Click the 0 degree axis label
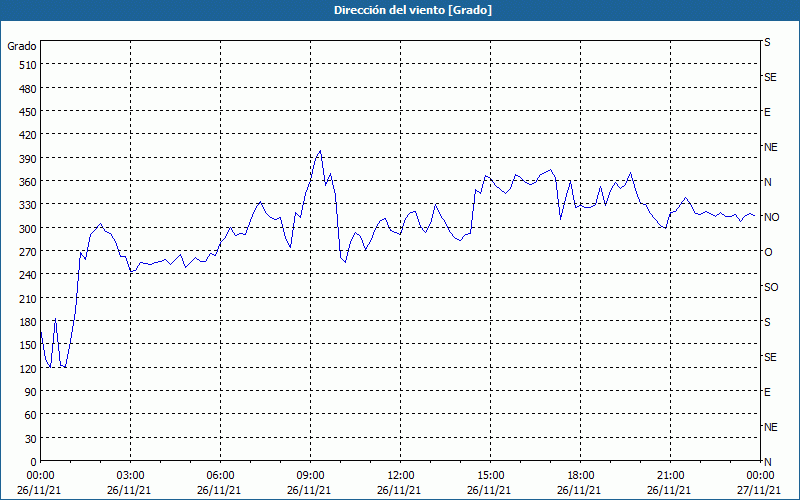The height and width of the screenshot is (500, 800). pos(34,462)
